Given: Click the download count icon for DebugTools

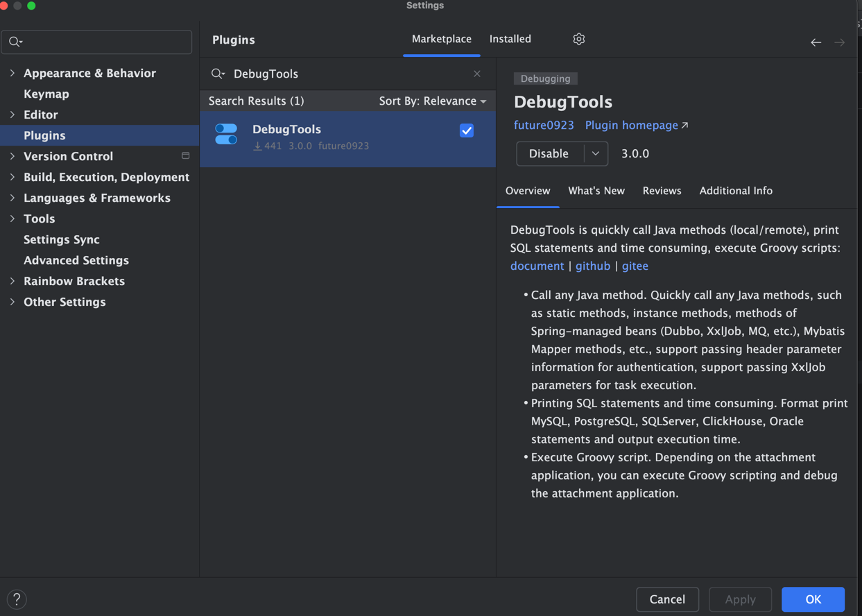Looking at the screenshot, I should (x=257, y=146).
